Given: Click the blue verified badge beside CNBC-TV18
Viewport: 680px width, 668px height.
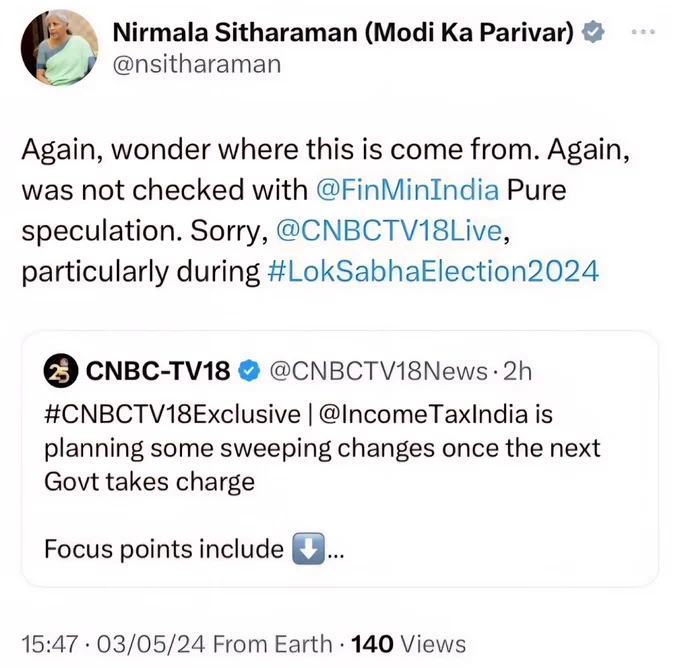Looking at the screenshot, I should click(x=249, y=371).
